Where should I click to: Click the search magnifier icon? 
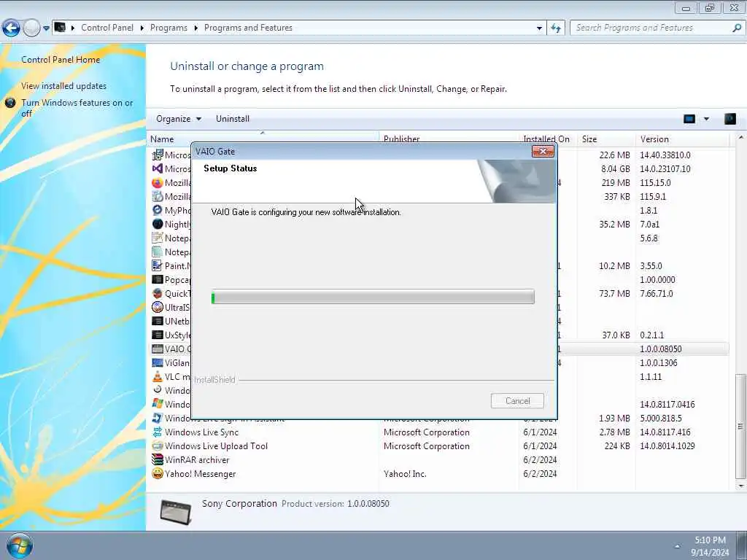coord(737,28)
